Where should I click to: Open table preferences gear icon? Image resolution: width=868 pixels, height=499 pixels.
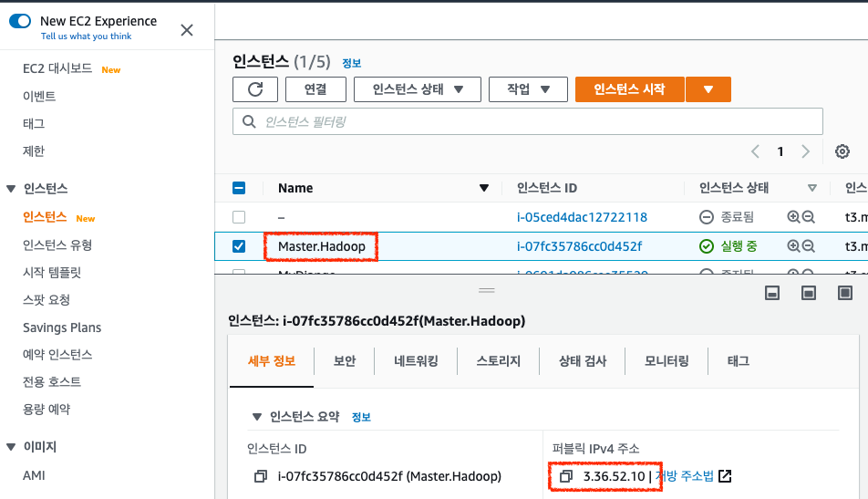[x=842, y=151]
